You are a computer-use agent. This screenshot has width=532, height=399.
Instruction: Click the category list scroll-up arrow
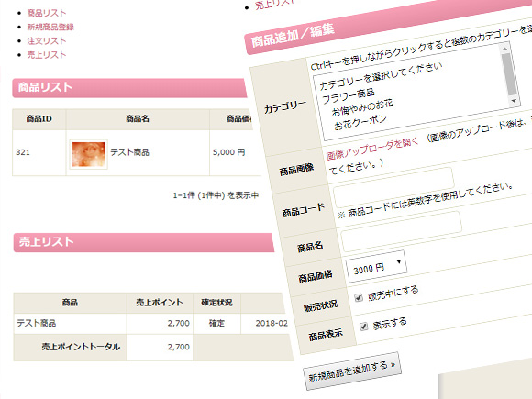pos(504,49)
